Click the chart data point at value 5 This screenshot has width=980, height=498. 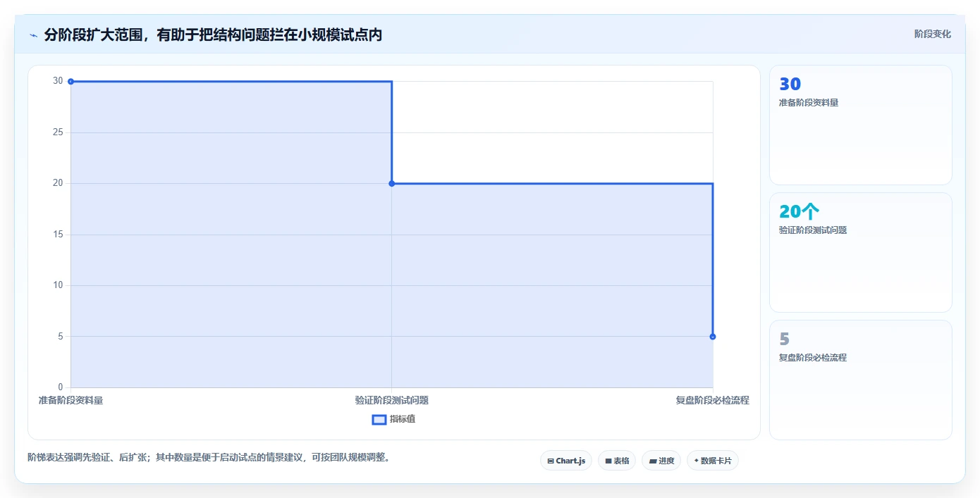click(713, 337)
